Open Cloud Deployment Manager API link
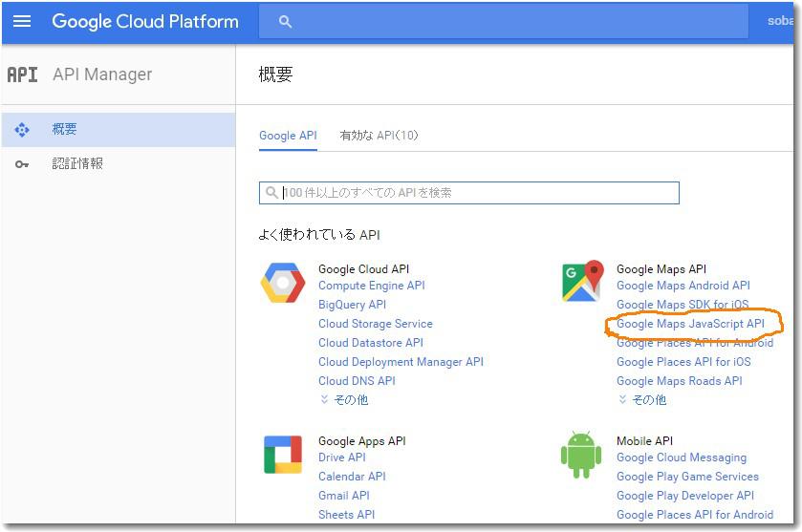Screen dimensions: 802x532 [x=401, y=362]
